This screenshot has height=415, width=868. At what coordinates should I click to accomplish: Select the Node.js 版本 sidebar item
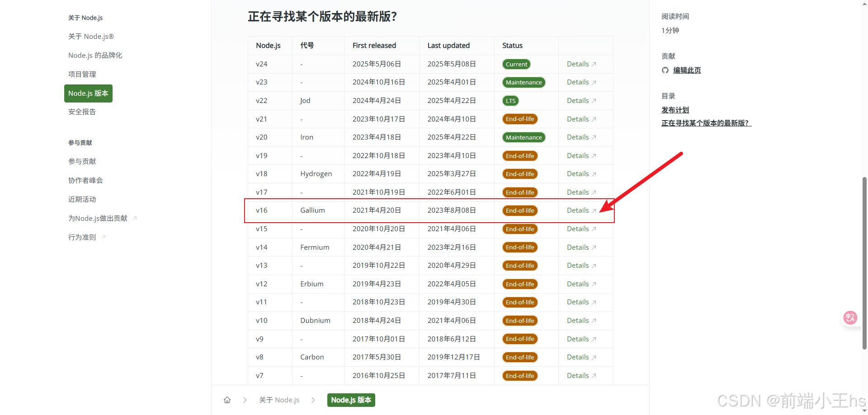88,93
